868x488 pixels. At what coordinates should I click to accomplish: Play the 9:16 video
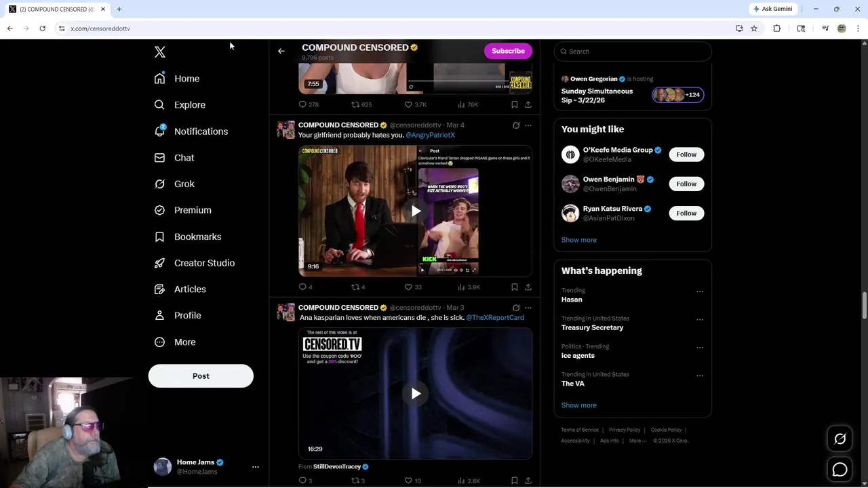[x=416, y=211]
